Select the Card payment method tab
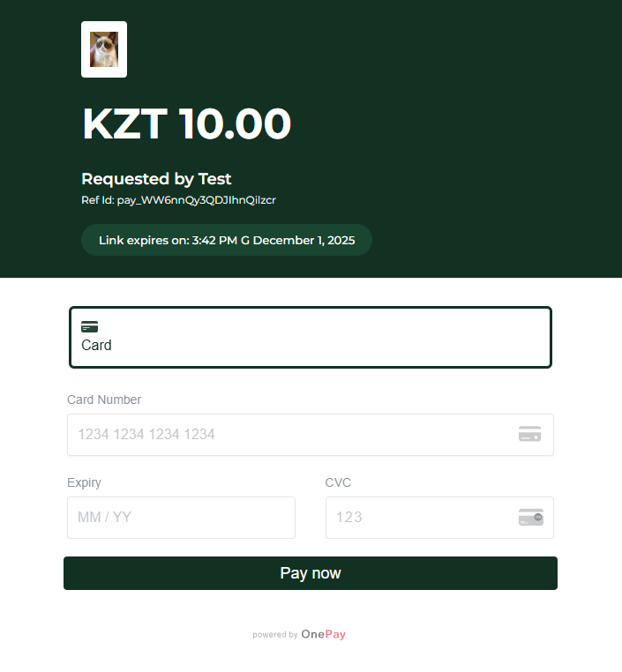The height and width of the screenshot is (672, 622). [x=311, y=337]
